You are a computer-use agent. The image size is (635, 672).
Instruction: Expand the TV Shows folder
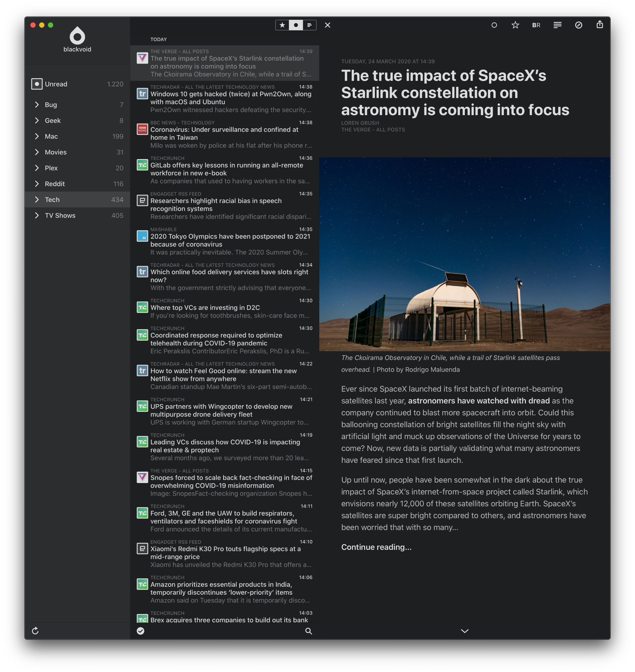pyautogui.click(x=37, y=215)
